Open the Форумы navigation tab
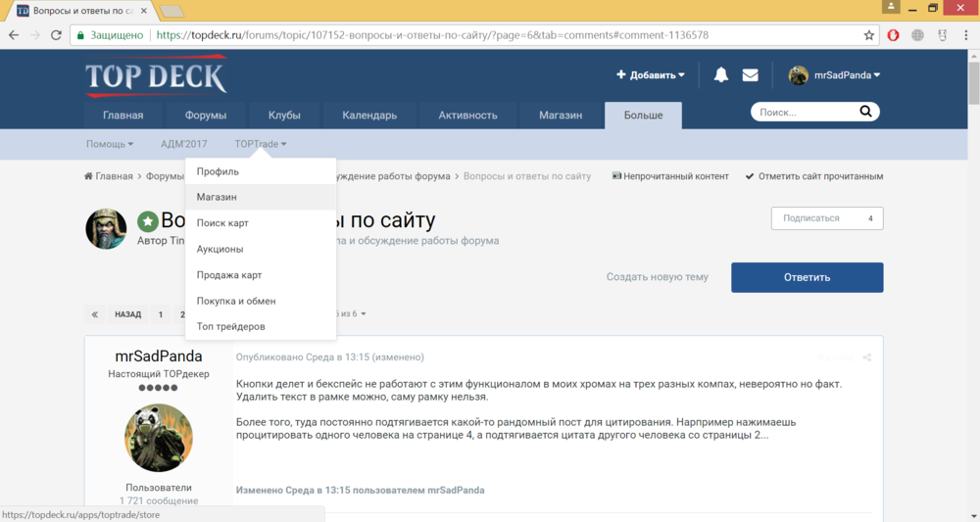 click(x=206, y=115)
